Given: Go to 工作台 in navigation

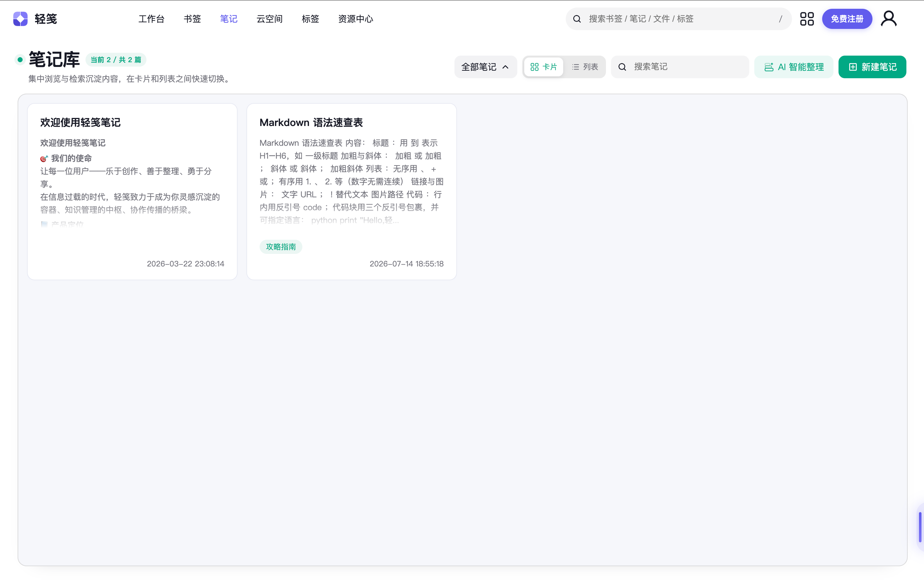Looking at the screenshot, I should (x=151, y=19).
